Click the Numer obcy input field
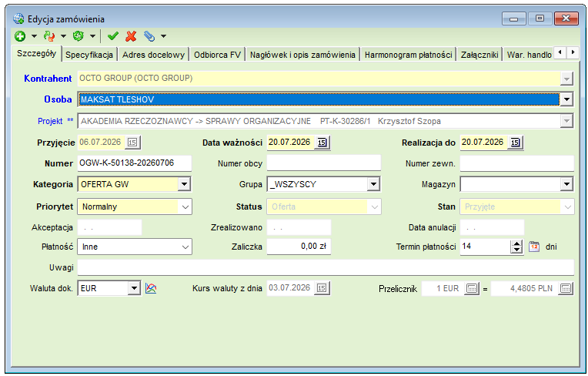 pyautogui.click(x=324, y=163)
